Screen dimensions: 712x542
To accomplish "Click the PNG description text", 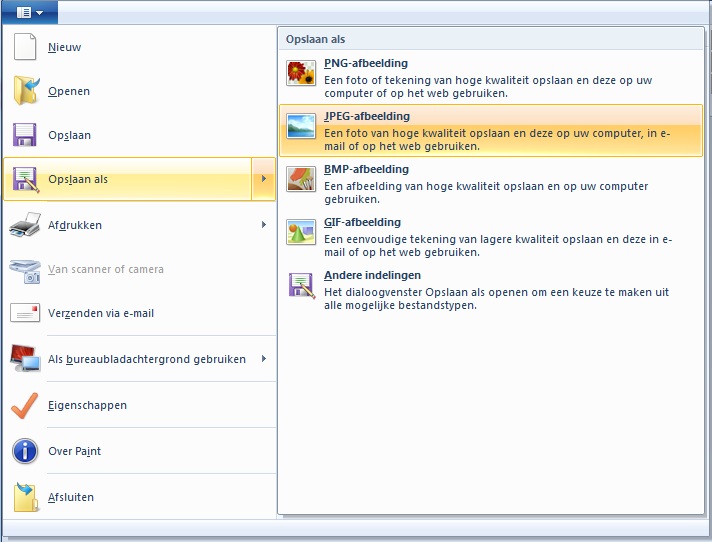I will coord(488,87).
